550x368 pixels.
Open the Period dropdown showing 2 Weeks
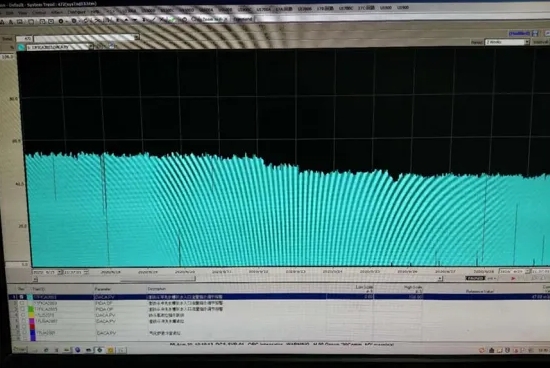pyautogui.click(x=507, y=42)
